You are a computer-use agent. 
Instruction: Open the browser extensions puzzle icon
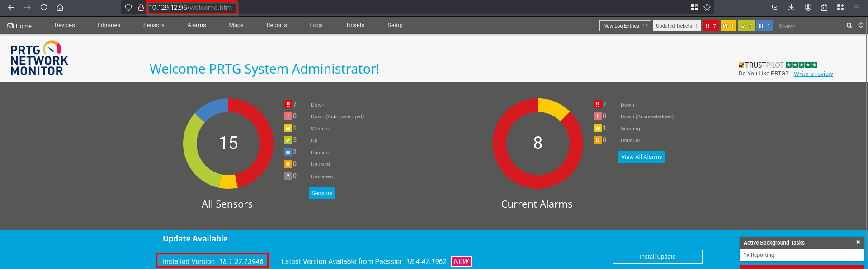(824, 7)
